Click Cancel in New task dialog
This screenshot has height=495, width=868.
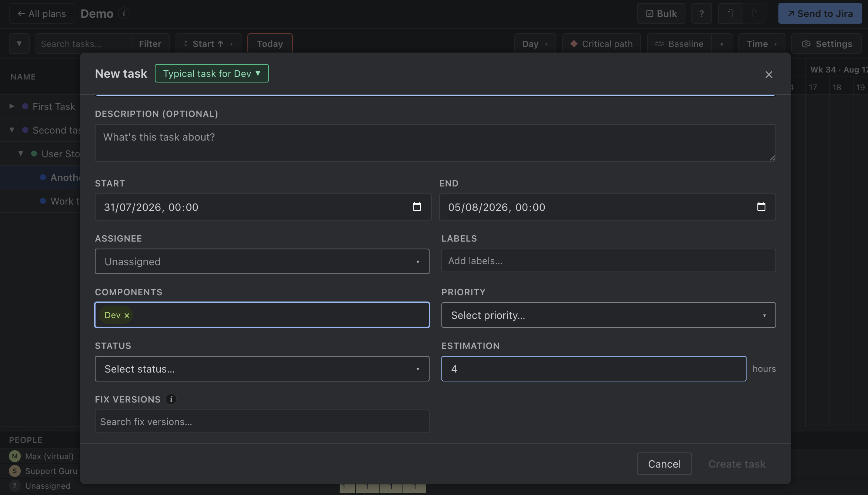(664, 464)
